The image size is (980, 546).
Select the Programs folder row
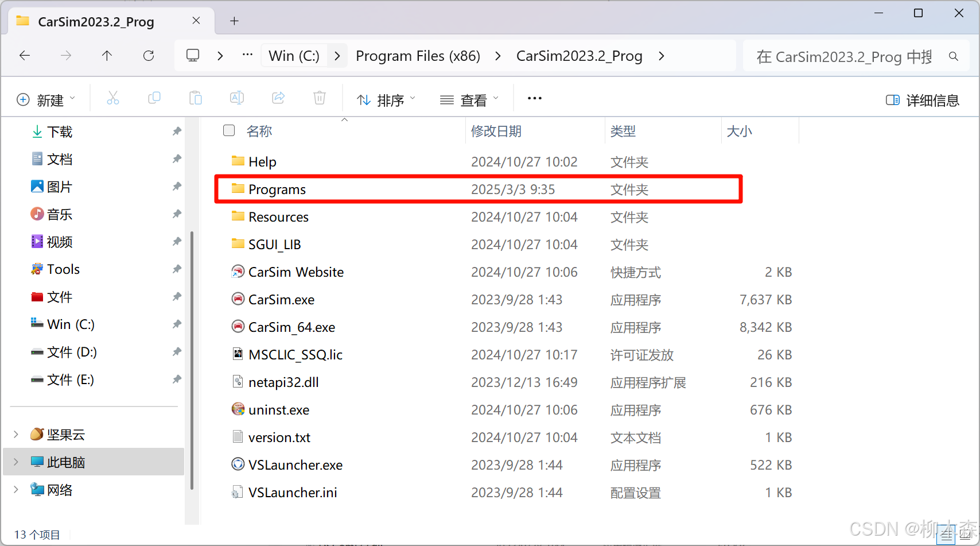[x=479, y=189]
